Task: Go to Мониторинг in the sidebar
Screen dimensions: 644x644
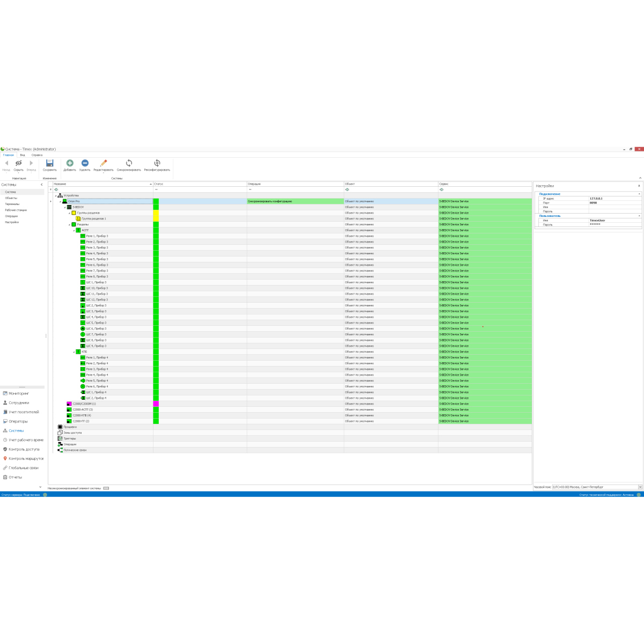Action: tap(19, 393)
